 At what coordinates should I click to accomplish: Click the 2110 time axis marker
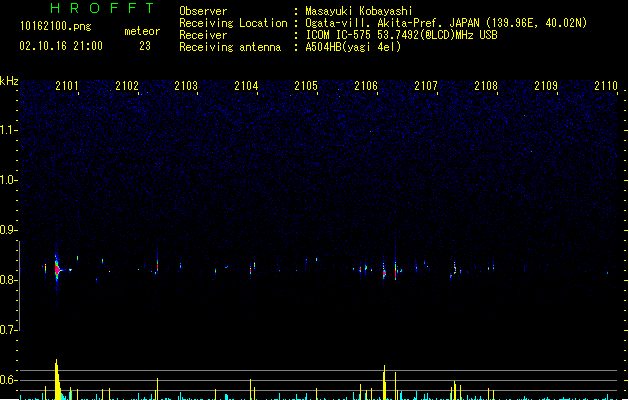pos(606,86)
